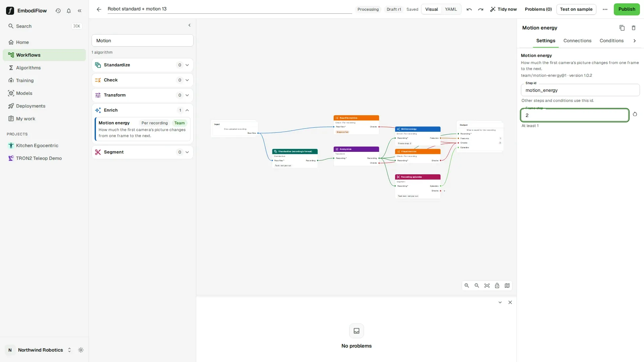The height and width of the screenshot is (362, 644).
Task: Expand the Transform category
Action: click(143, 95)
